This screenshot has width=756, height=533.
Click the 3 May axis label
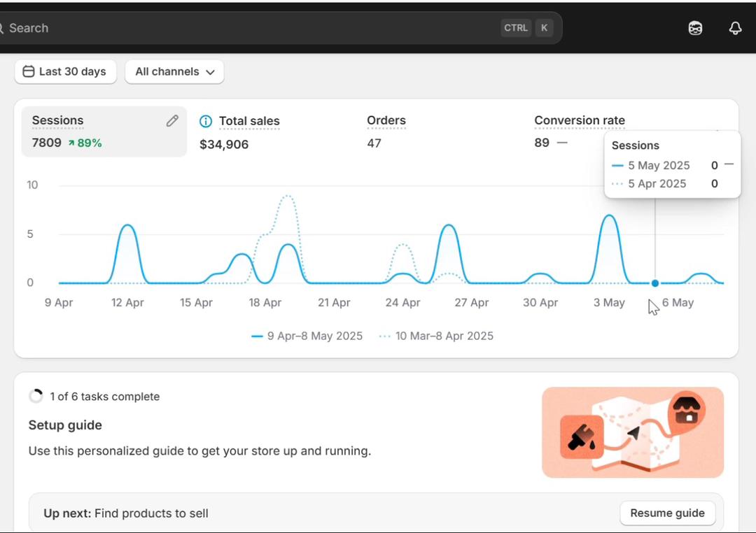point(609,303)
